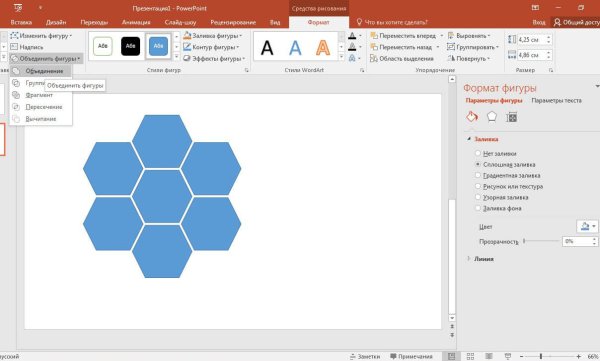600x361 pixels.
Task: Apply orange outlined WordArt style
Action: point(323,48)
